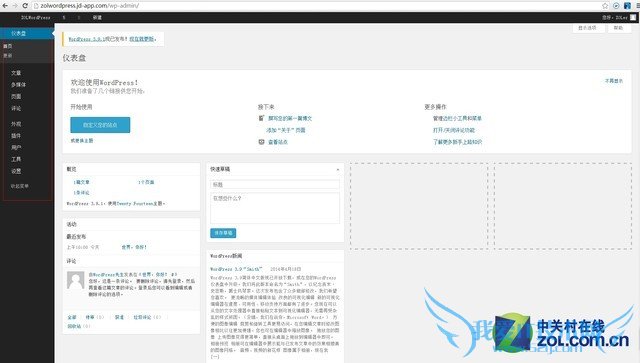This screenshot has width=640, height=363.
Task: Open 外观 (Appearance) in the sidebar
Action: click(x=16, y=124)
